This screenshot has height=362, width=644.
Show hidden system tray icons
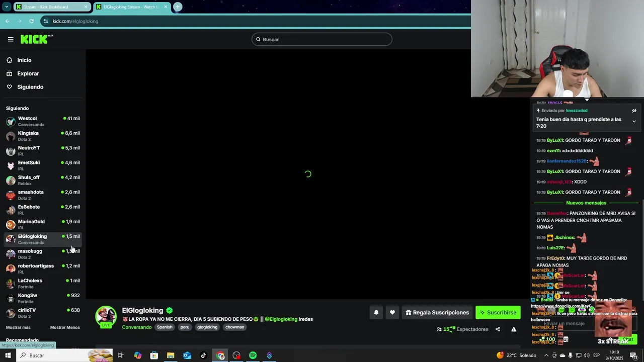pyautogui.click(x=546, y=355)
